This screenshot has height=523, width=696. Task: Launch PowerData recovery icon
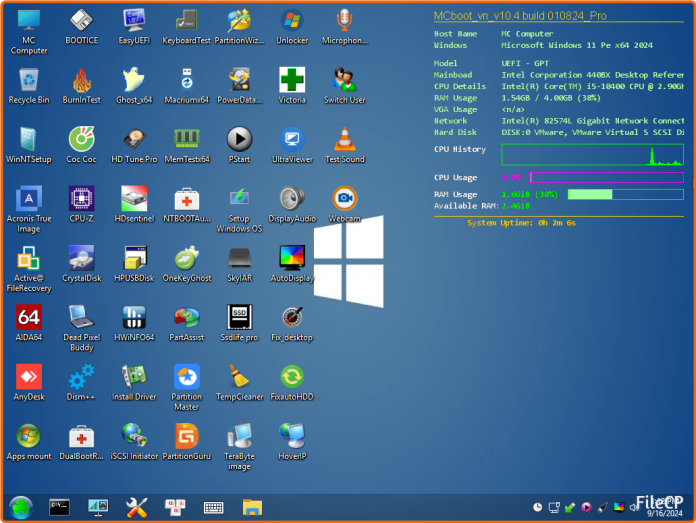click(x=239, y=86)
